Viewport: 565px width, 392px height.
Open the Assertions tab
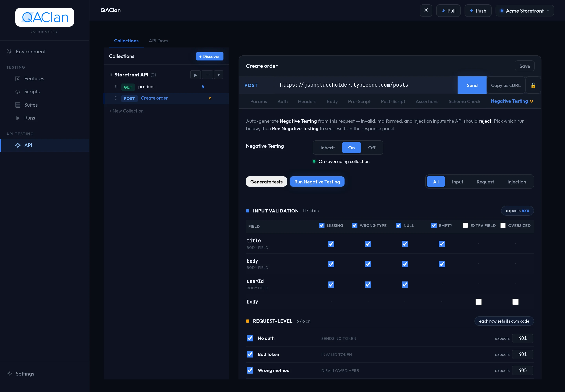click(427, 102)
